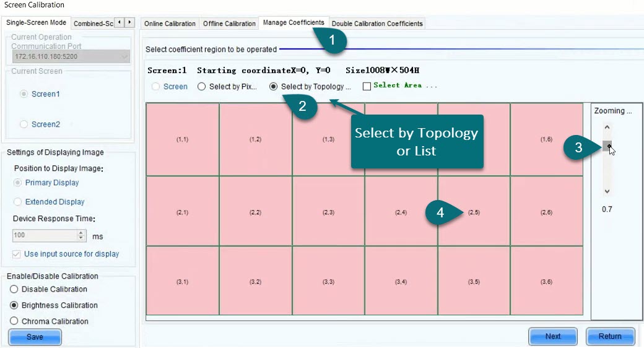
Task: Choose Select by Topology radio option
Action: [274, 87]
